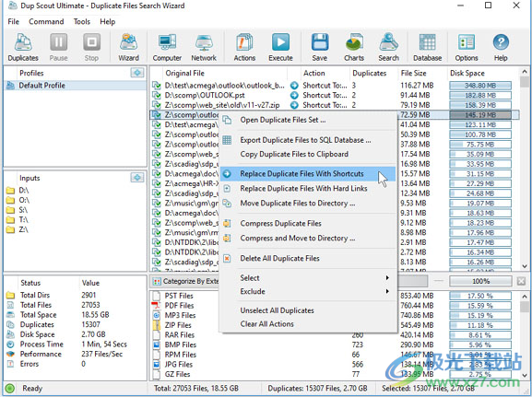Toggle selection icon for outlook_b... first row
Image resolution: width=532 pixels, height=397 pixels.
point(157,86)
